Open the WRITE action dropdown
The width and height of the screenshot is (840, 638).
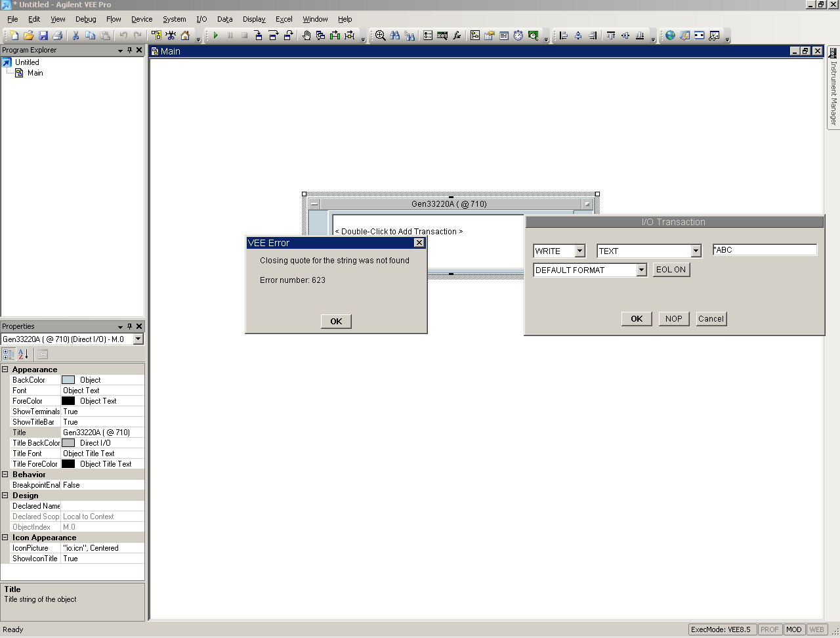click(579, 251)
